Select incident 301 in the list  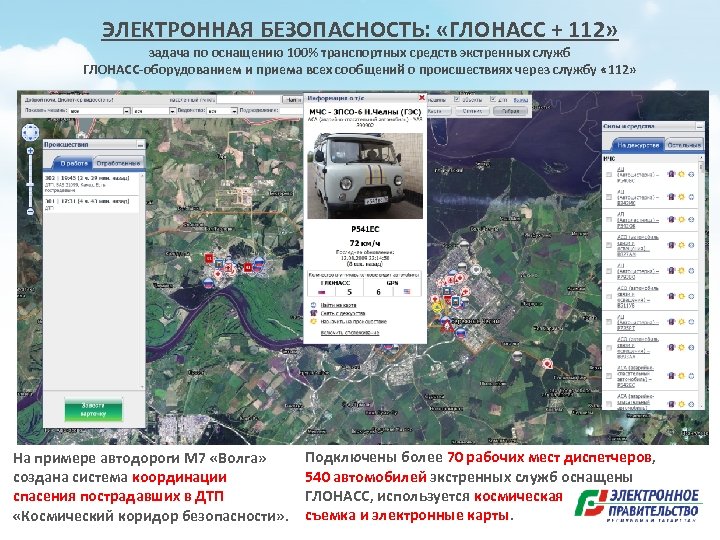[x=90, y=204]
